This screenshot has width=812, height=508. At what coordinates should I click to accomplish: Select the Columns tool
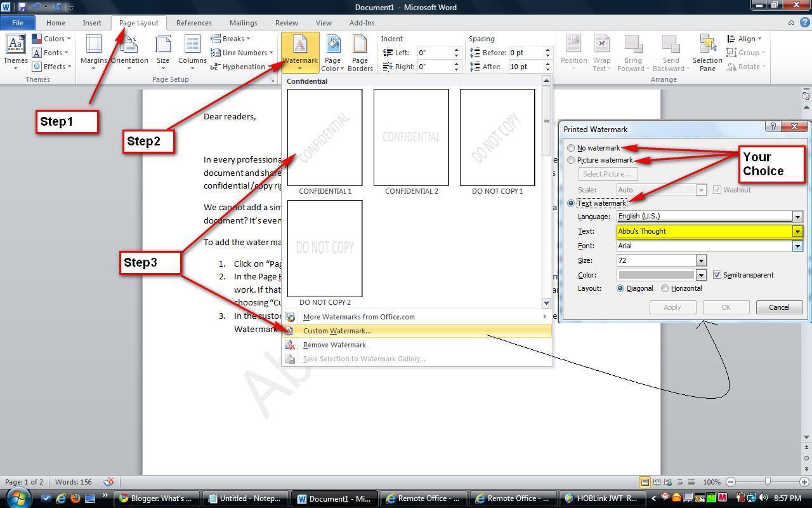tap(192, 52)
